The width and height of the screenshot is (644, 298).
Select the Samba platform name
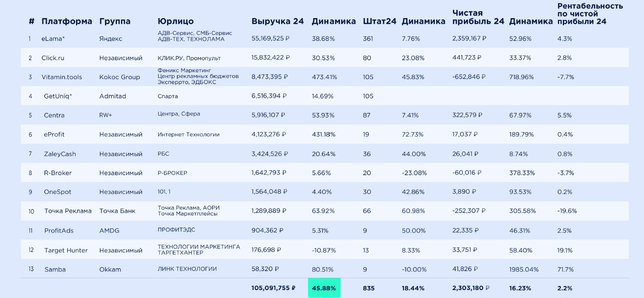pyautogui.click(x=55, y=269)
